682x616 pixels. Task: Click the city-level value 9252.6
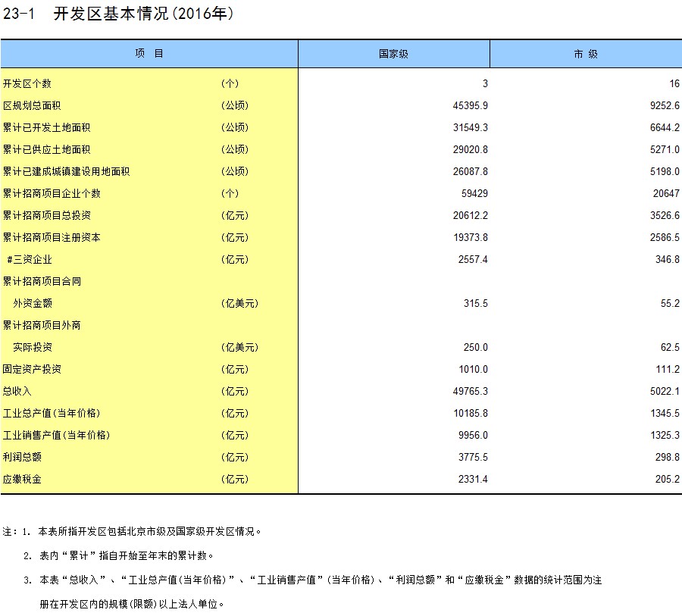665,106
